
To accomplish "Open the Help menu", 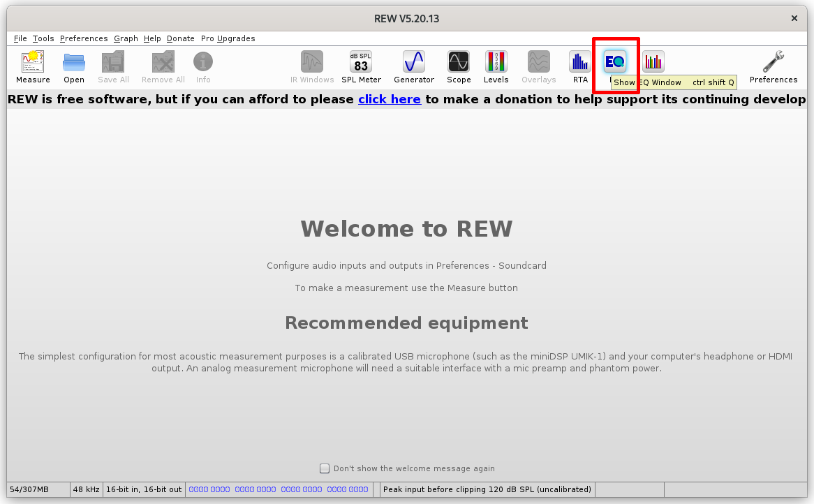I will point(152,38).
